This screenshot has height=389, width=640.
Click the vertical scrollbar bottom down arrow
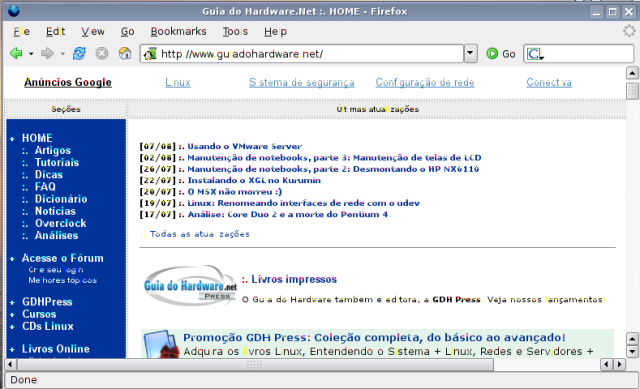tap(632, 351)
